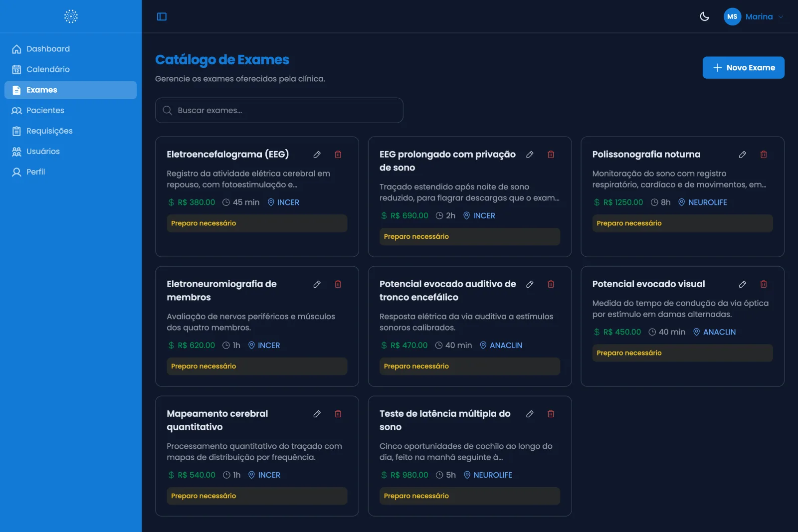This screenshot has height=532, width=798.
Task: Select Exames in the sidebar
Action: point(71,90)
